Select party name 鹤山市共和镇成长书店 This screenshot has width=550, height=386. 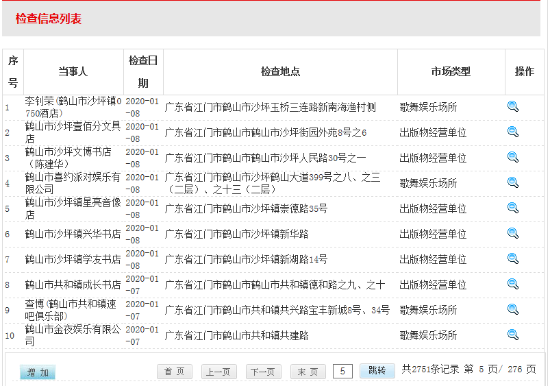(73, 285)
